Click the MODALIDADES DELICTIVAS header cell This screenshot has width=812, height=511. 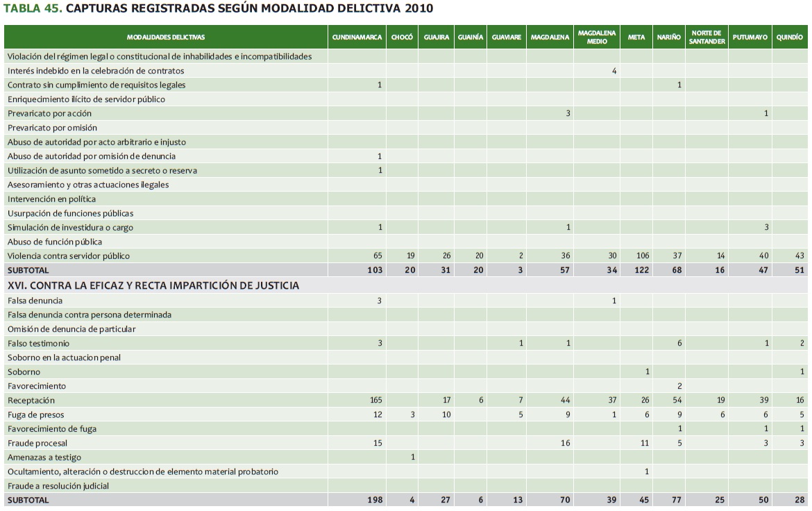click(166, 37)
